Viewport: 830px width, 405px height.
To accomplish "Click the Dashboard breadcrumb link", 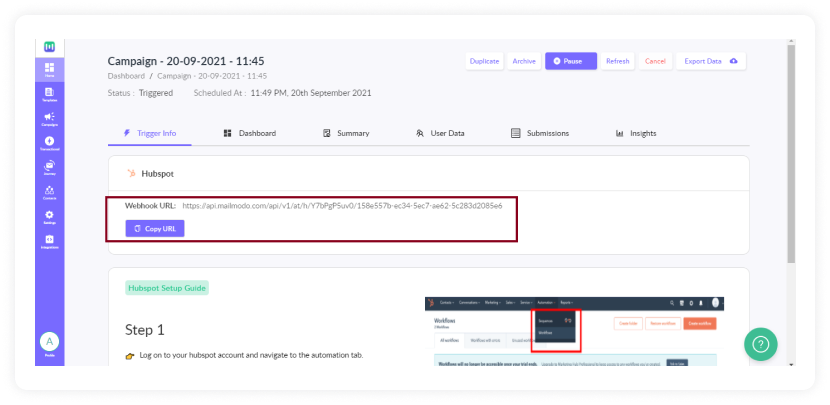I will [x=127, y=76].
